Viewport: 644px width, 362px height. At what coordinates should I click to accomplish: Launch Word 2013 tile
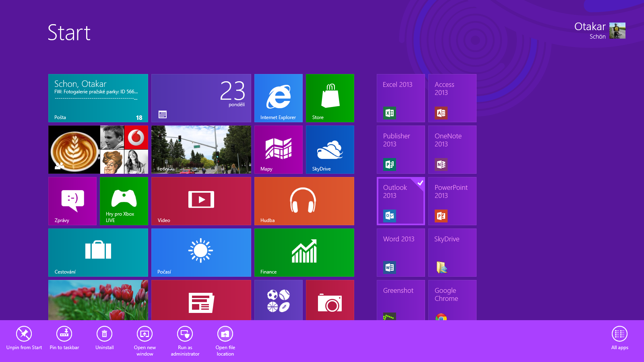[401, 253]
